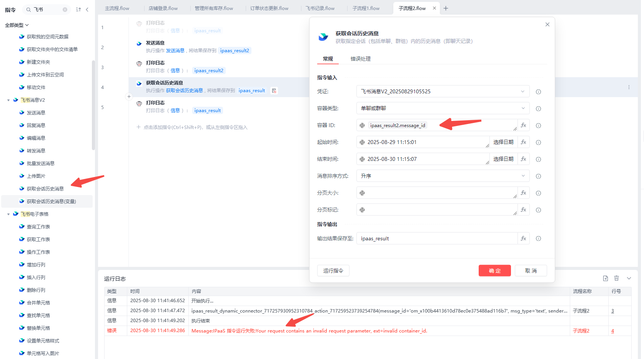Viewport: 644px width, 359px height.
Task: Open the 消息排序方式 dropdown
Action: 443,176
